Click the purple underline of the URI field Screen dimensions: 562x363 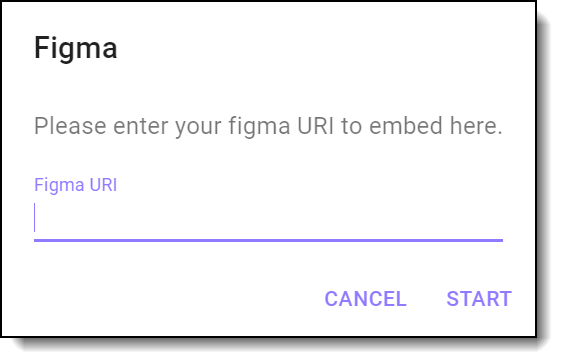(x=268, y=240)
